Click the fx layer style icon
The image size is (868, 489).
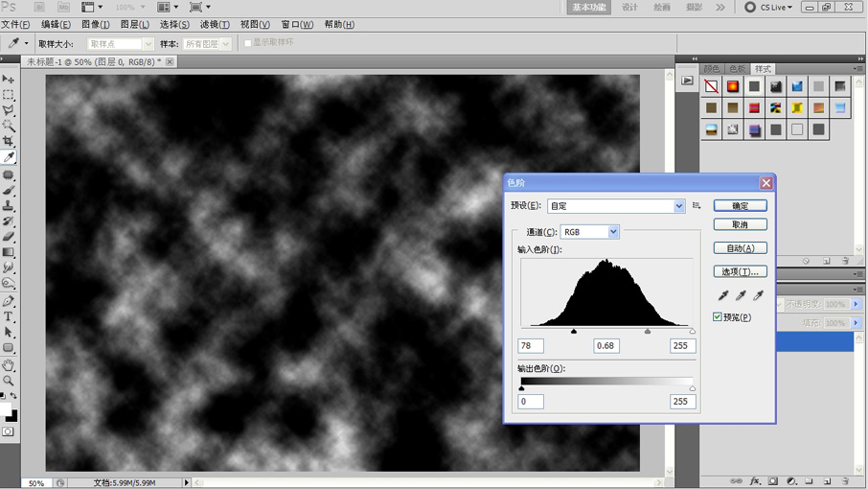click(755, 481)
